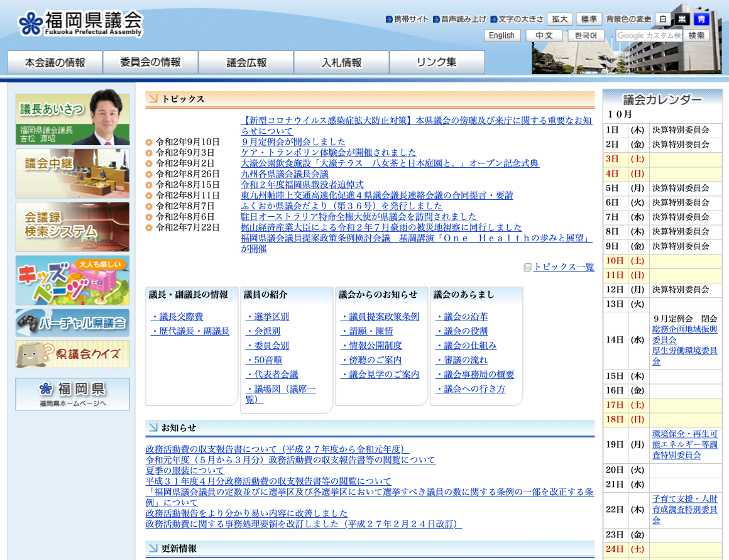Open the 本会議の情報 menu
The width and height of the screenshot is (729, 560).
[x=55, y=62]
